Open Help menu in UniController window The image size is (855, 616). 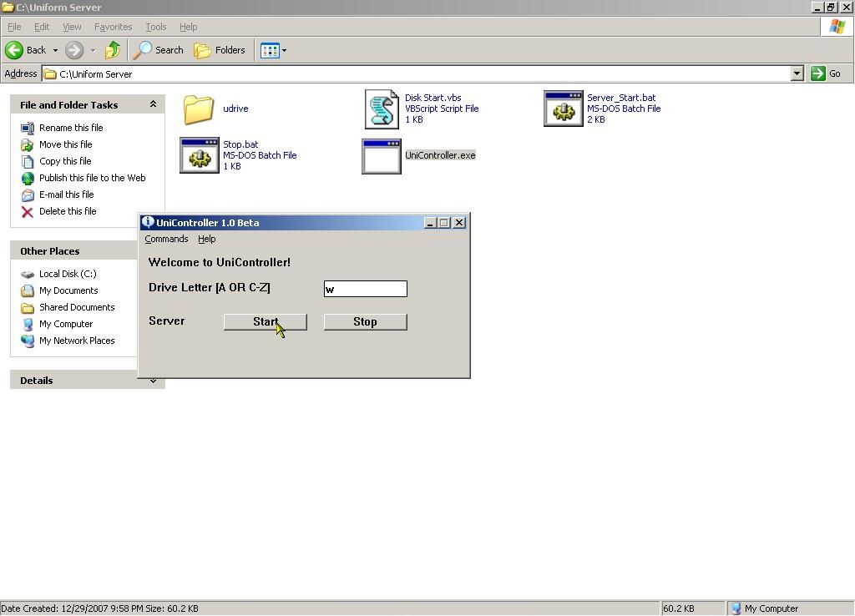click(x=207, y=239)
